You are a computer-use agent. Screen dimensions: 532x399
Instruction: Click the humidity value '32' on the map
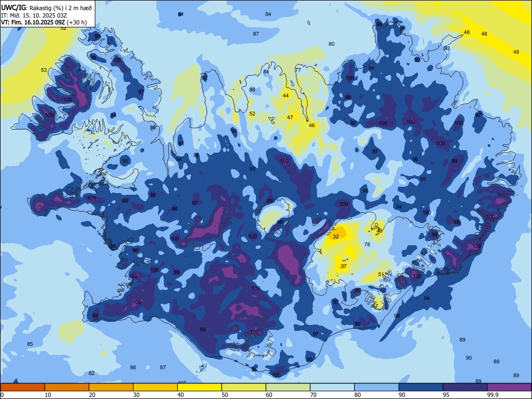coord(336,237)
